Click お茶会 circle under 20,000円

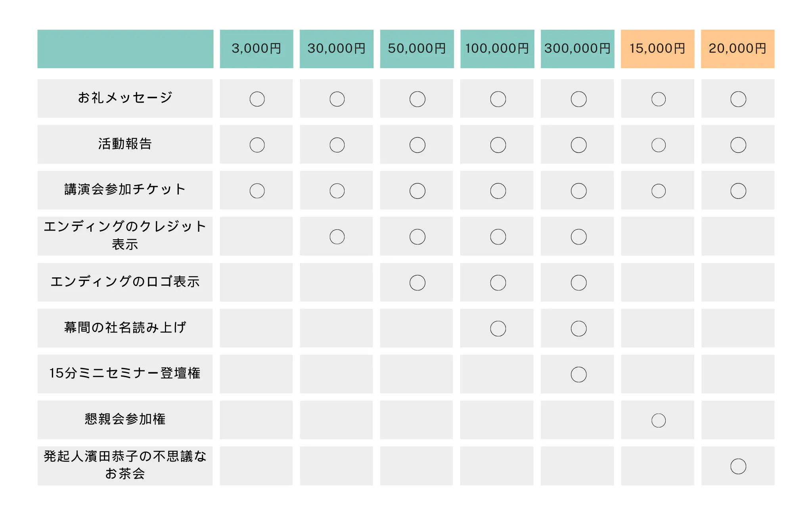(x=738, y=466)
